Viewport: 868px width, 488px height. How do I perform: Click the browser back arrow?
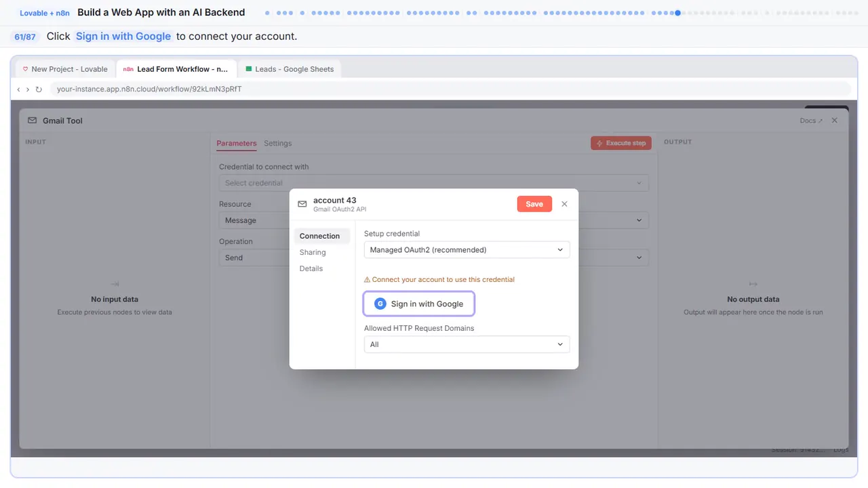18,89
